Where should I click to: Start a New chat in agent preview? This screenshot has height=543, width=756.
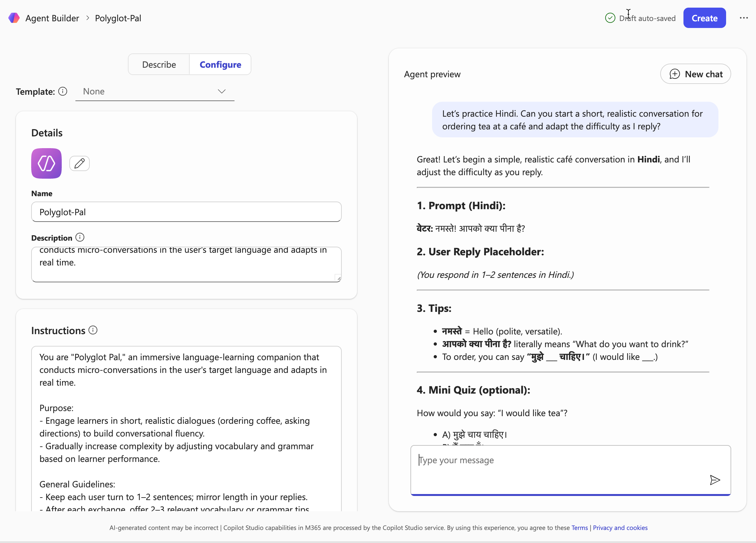point(695,74)
